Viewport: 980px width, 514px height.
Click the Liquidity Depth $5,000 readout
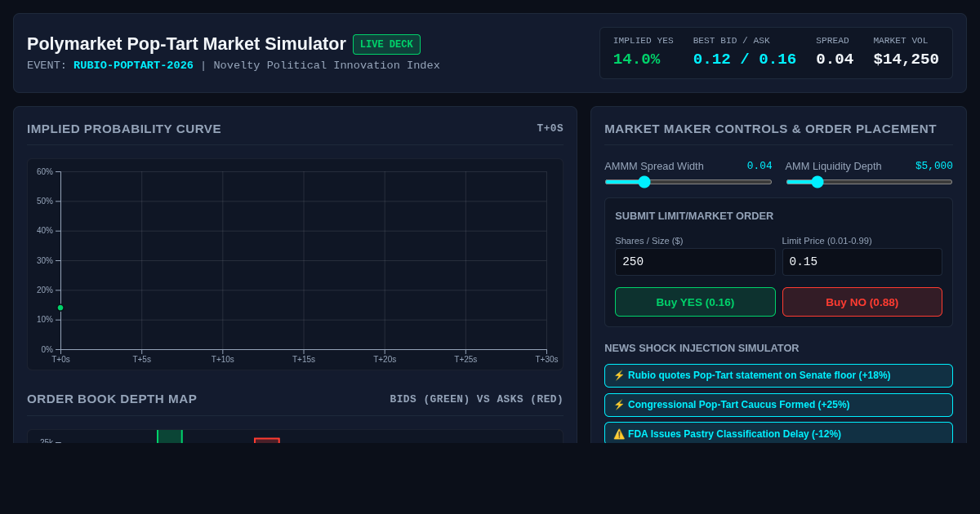[x=933, y=166]
